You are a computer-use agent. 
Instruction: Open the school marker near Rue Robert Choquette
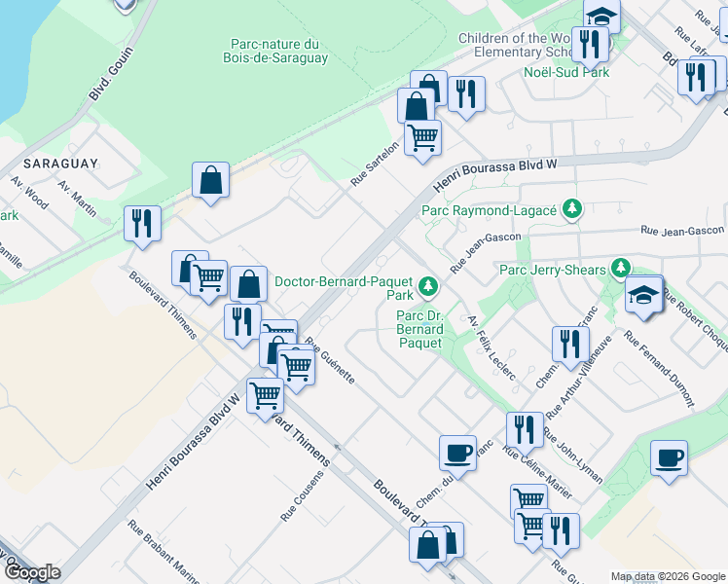[643, 295]
